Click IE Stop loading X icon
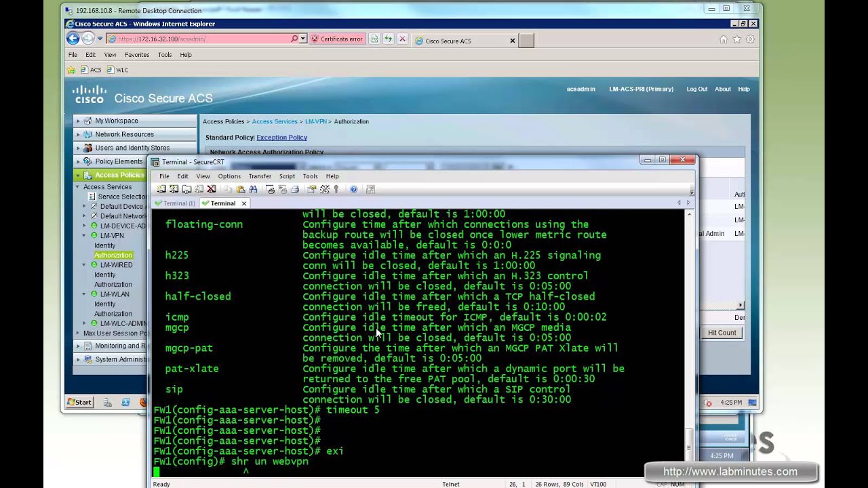The height and width of the screenshot is (488, 868). [x=402, y=39]
